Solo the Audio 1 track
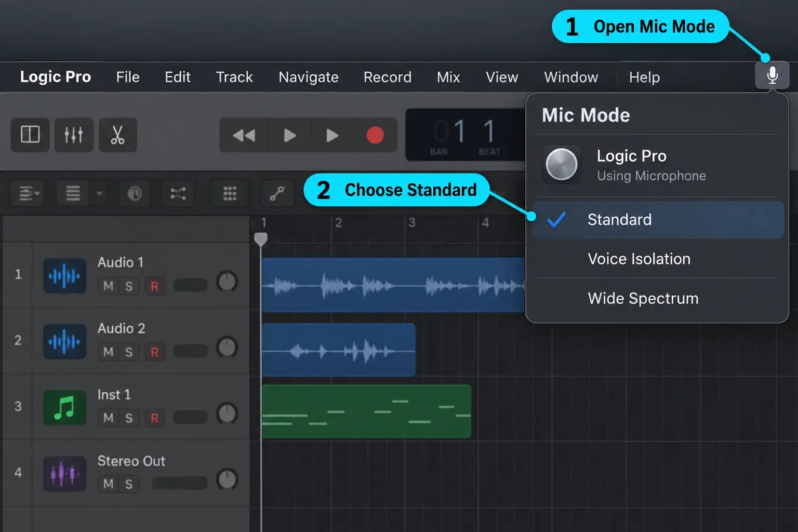 (129, 286)
